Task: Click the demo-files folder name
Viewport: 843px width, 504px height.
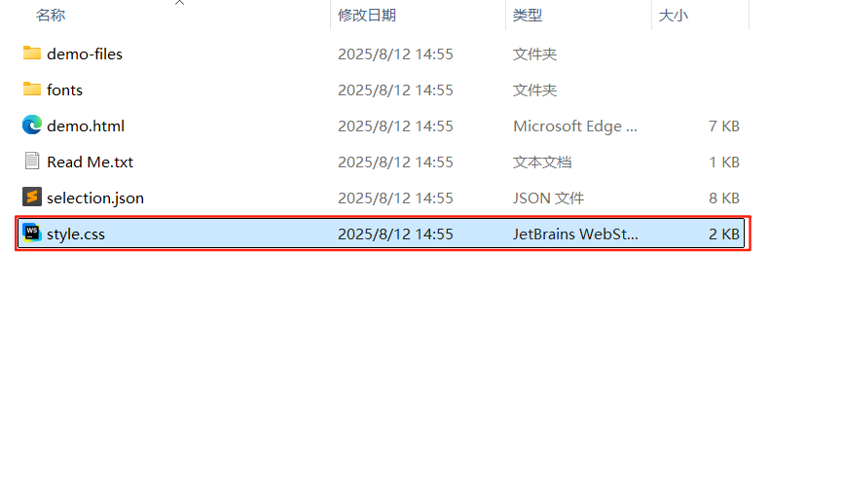Action: click(85, 54)
